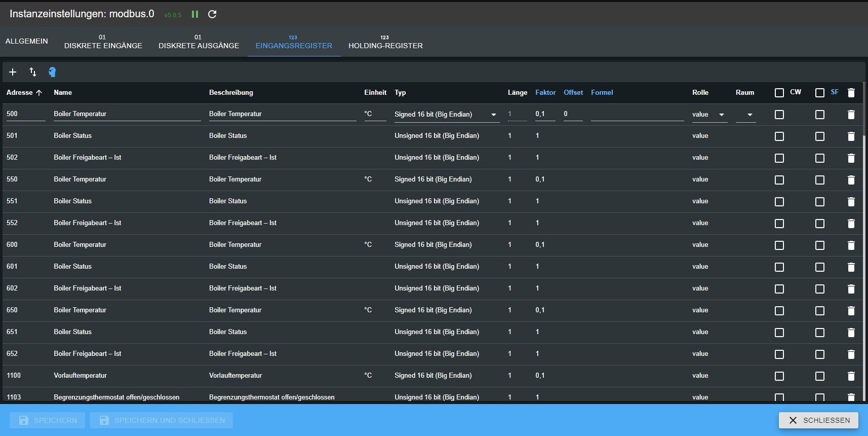This screenshot has height=436, width=868.
Task: Click the SF column label
Action: click(x=835, y=92)
